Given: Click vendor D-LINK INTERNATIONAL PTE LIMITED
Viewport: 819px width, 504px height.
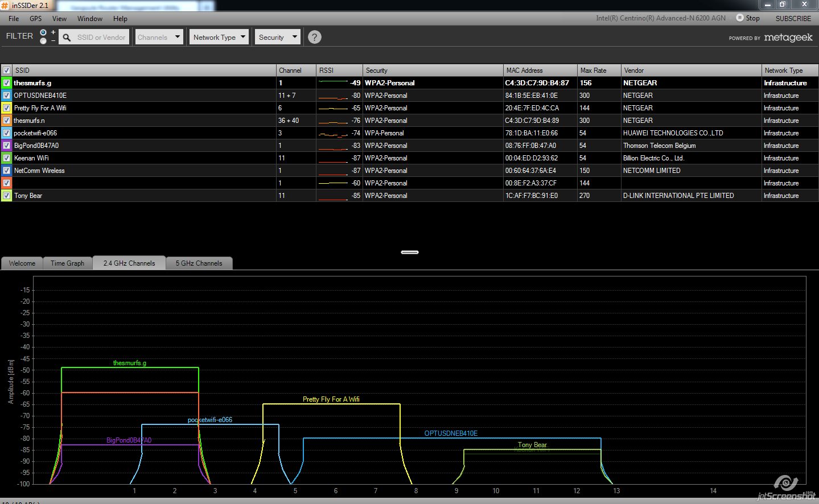Looking at the screenshot, I should tap(678, 196).
